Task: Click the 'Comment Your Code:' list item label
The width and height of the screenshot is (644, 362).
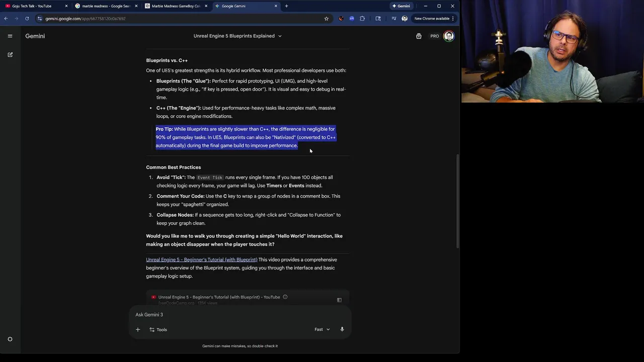Action: click(x=180, y=196)
